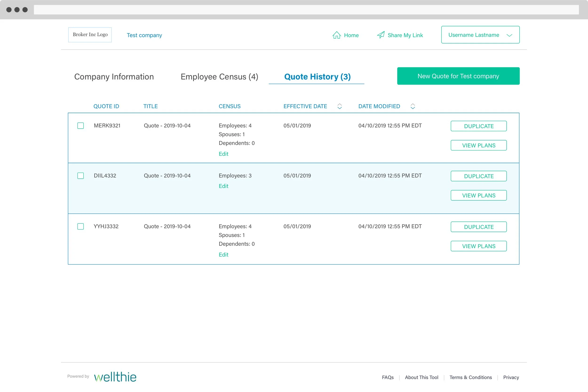
Task: Click the Home house icon
Action: tap(337, 35)
